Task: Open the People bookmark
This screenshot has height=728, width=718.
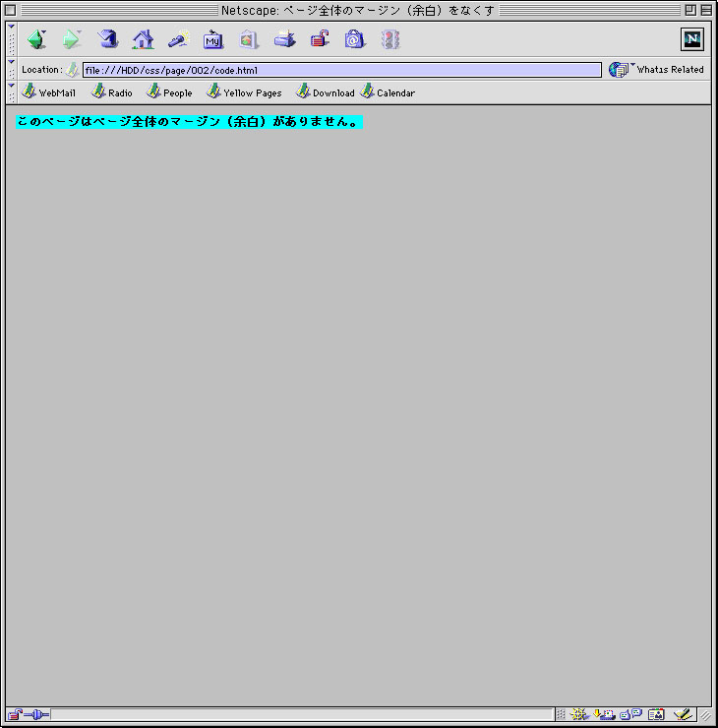Action: [x=169, y=91]
